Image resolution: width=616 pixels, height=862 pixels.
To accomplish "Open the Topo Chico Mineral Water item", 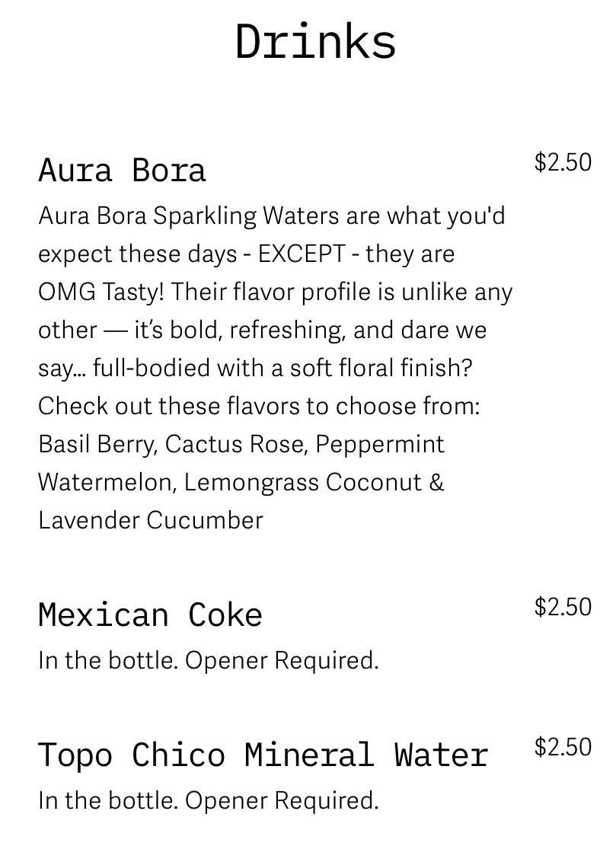I will point(263,755).
